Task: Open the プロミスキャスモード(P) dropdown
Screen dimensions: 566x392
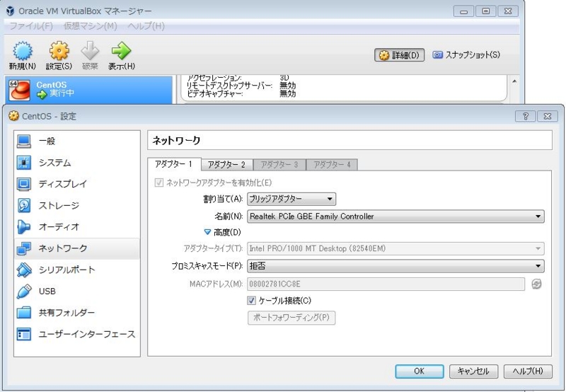Action: (395, 266)
